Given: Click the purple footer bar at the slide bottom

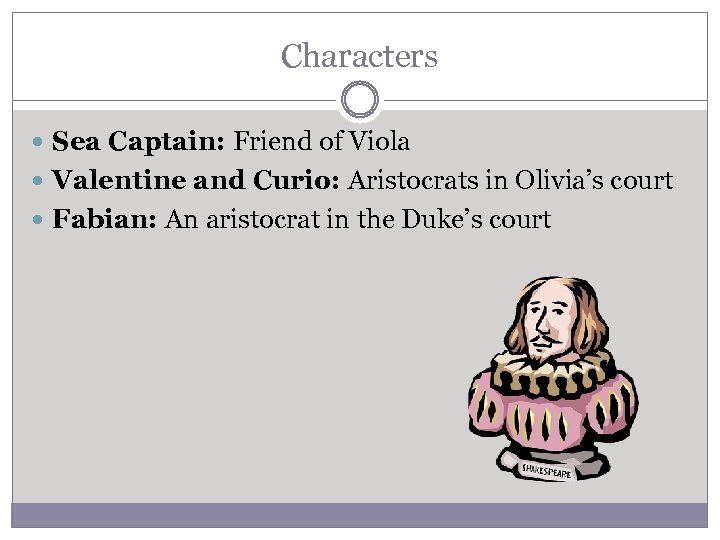Looking at the screenshot, I should pyautogui.click(x=359, y=514).
